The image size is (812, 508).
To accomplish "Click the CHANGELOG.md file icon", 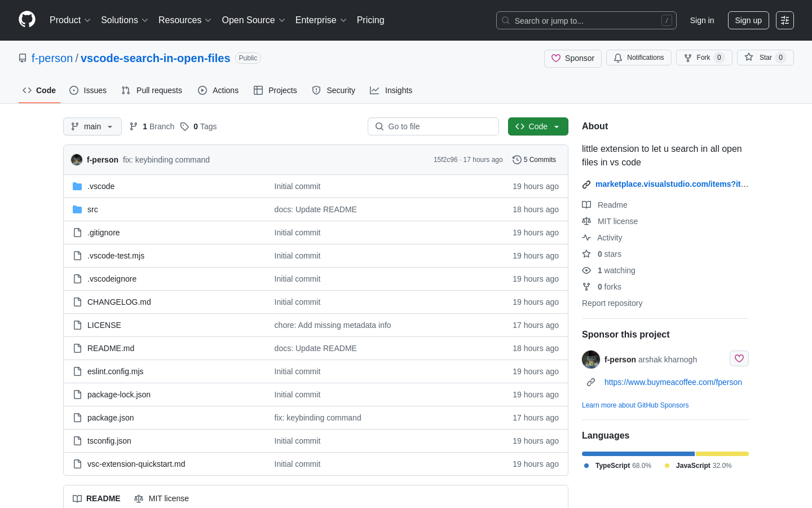I will click(77, 302).
